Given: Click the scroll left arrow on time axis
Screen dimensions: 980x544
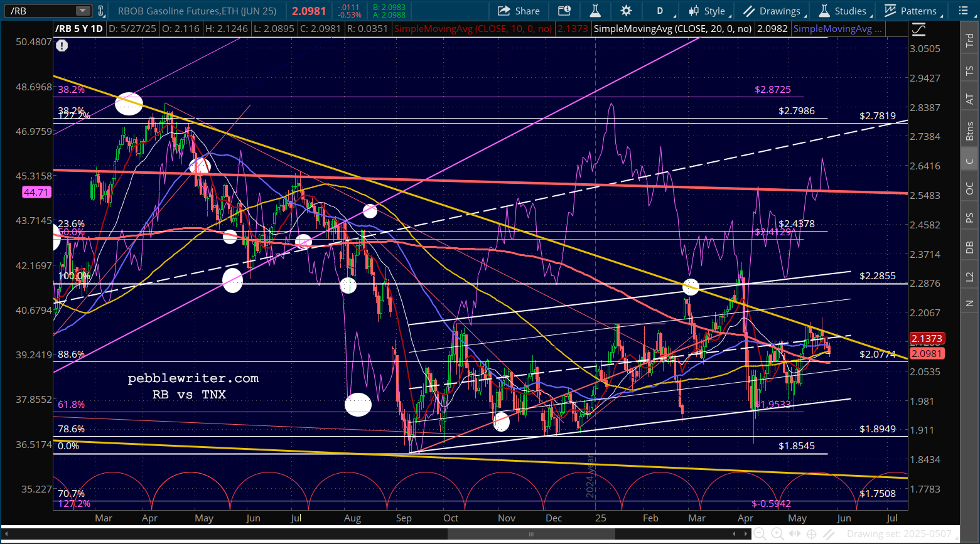Looking at the screenshot, I should [735, 534].
